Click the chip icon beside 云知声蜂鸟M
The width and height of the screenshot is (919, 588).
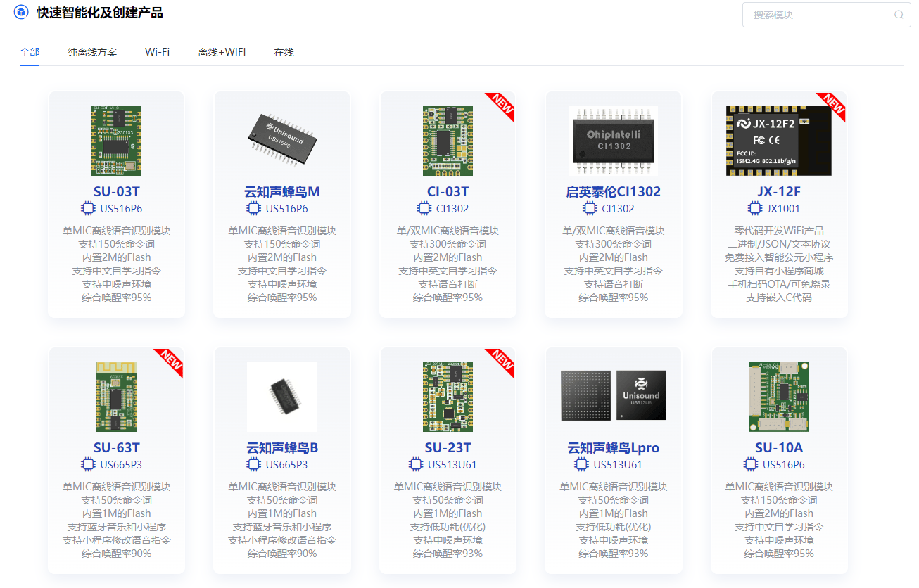pyautogui.click(x=253, y=208)
